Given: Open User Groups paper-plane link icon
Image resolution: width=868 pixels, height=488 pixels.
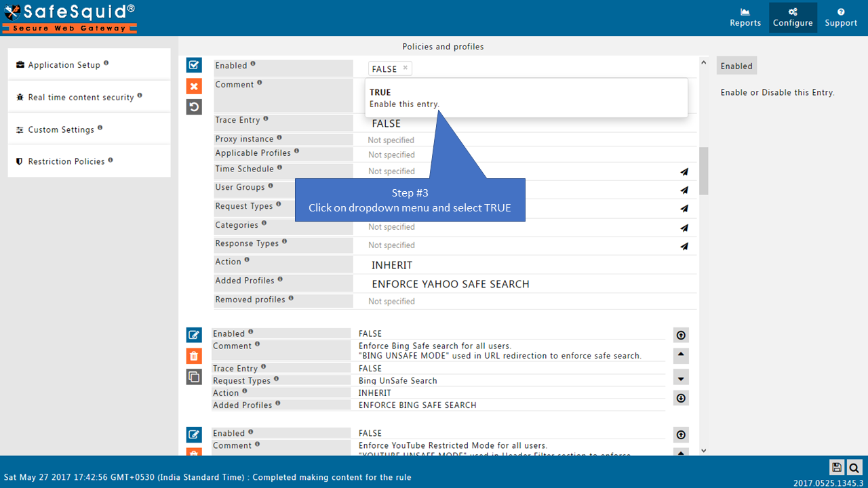Looking at the screenshot, I should 684,190.
